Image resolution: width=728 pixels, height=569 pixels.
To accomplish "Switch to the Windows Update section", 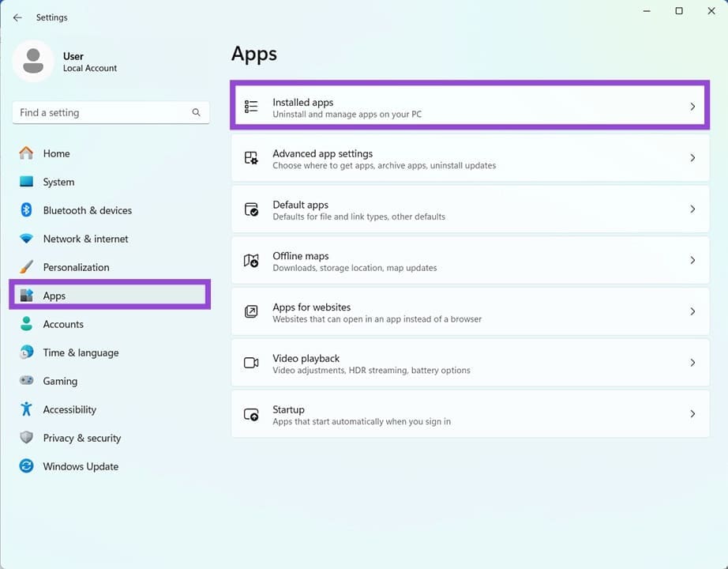I will coord(81,466).
